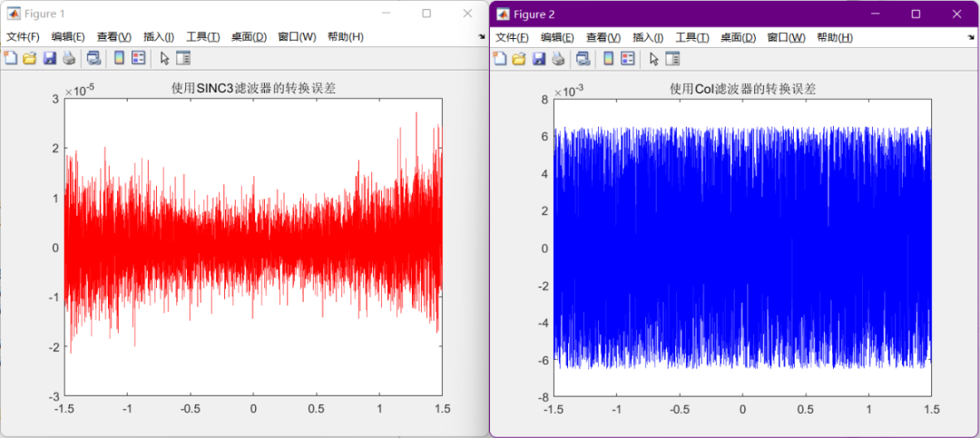Insert legend via Figure 1 toolbar icon
Image resolution: width=980 pixels, height=438 pixels.
[139, 59]
